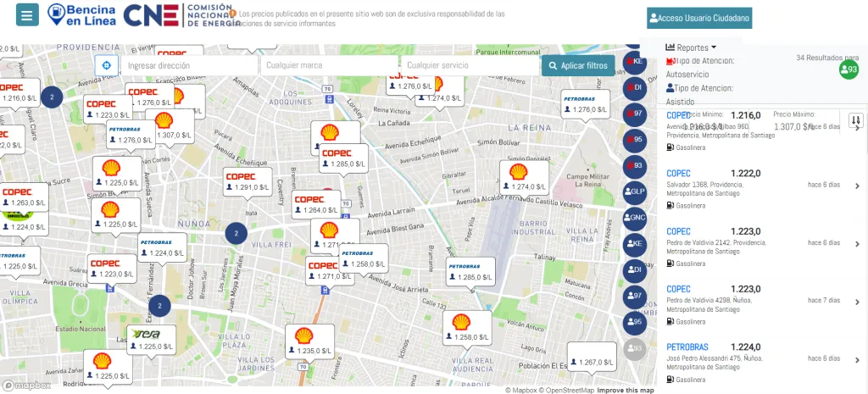The width and height of the screenshot is (868, 394).
Task: Select Copec marker priced 1.216,0 $/L
Action: click(x=19, y=92)
